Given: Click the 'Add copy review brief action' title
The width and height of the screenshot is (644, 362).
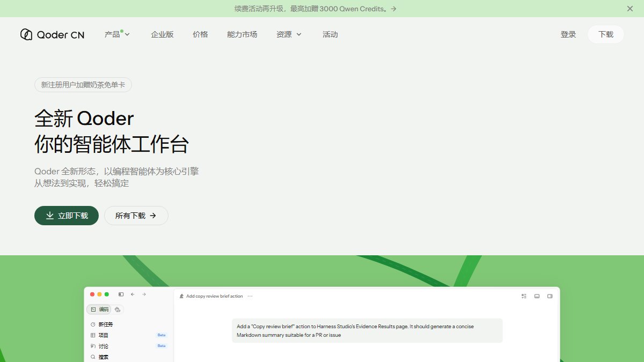Looking at the screenshot, I should point(214,296).
